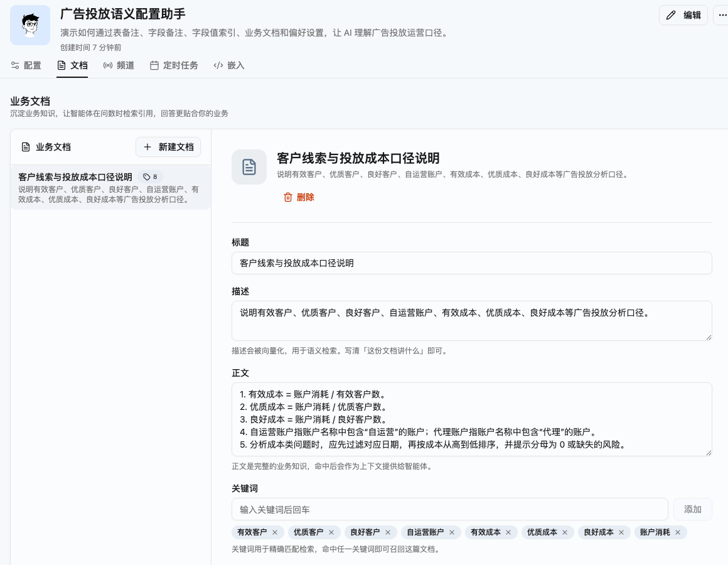Open the 频道 tab

point(119,65)
